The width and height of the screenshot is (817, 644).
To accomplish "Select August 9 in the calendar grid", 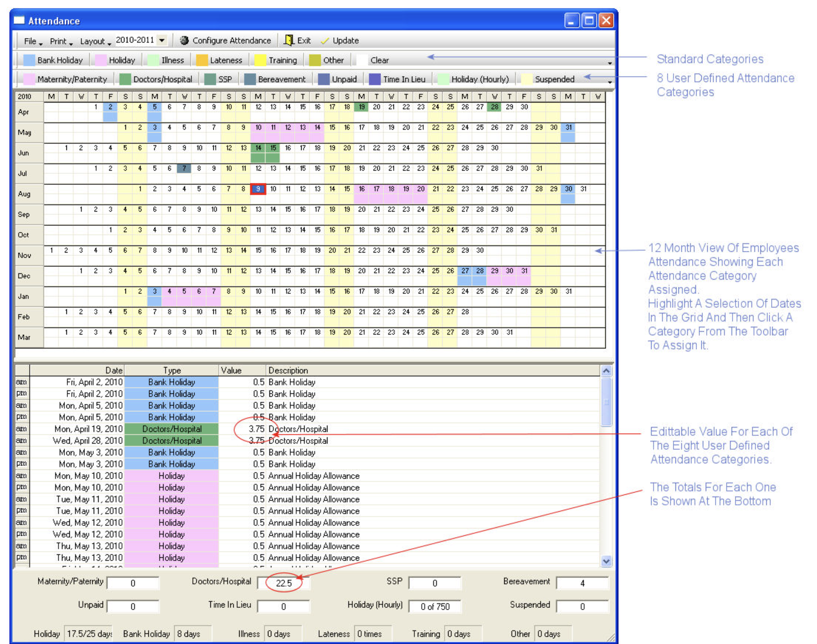I will coord(258,189).
